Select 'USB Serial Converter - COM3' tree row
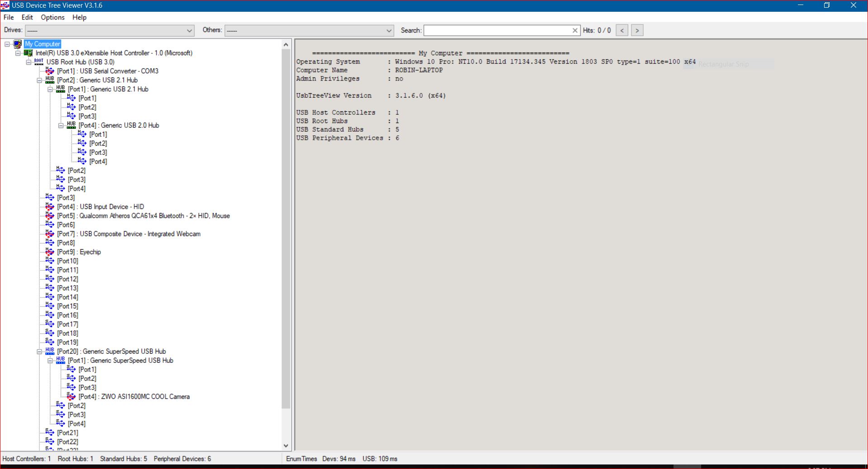 click(108, 71)
